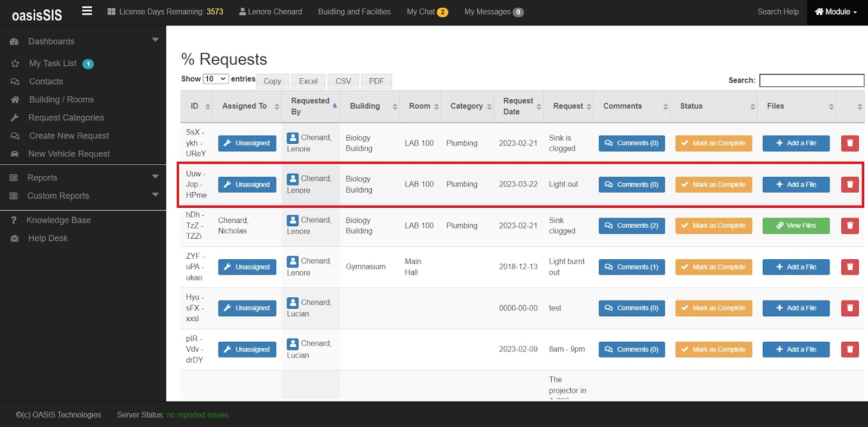The height and width of the screenshot is (427, 868).
Task: Click Unassigned for the 2023-03-22 Light out request
Action: tap(247, 184)
